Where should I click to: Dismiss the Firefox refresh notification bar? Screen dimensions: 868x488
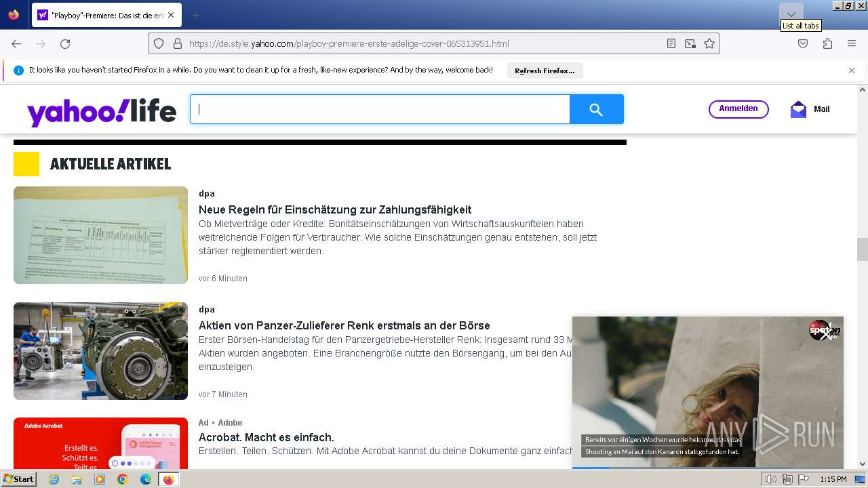click(852, 70)
